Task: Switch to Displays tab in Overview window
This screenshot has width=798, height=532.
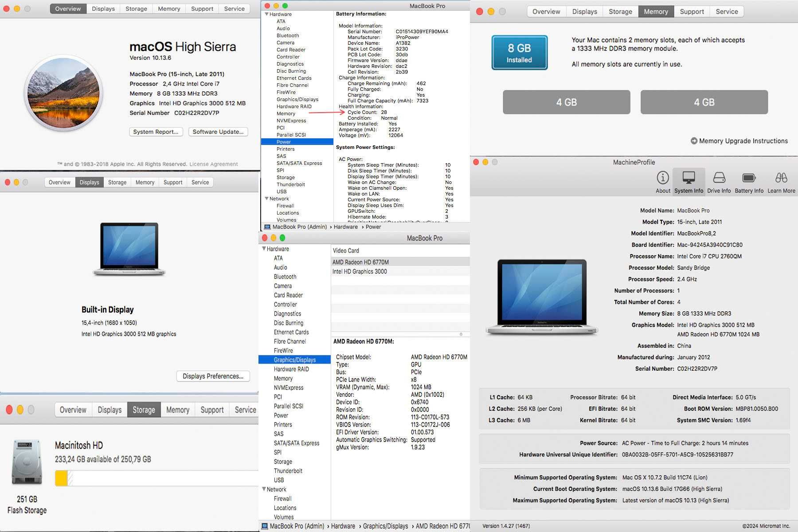Action: pos(103,9)
